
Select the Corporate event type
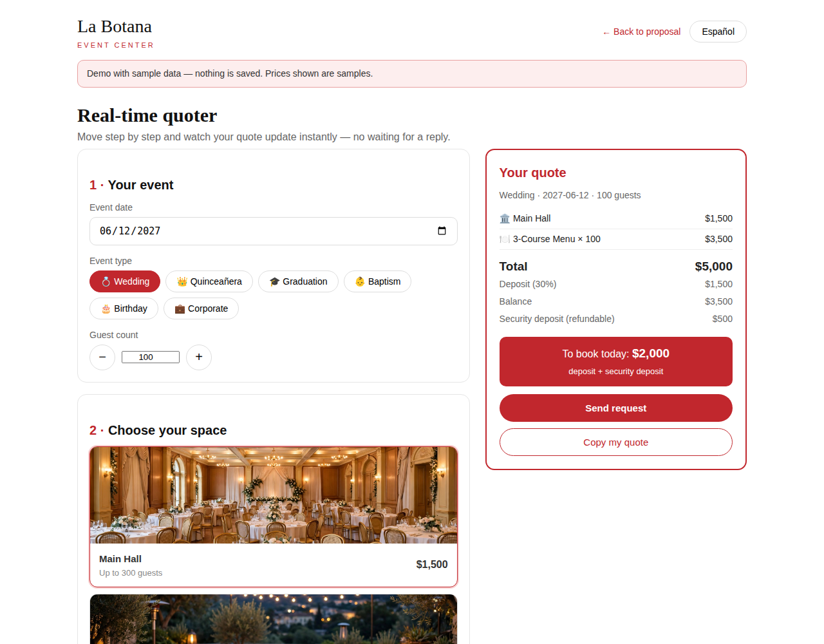201,308
